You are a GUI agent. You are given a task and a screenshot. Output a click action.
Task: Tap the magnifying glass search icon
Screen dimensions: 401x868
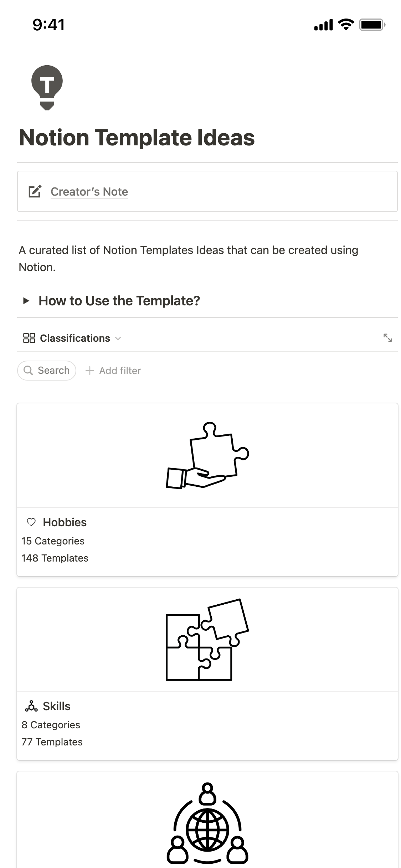coord(28,371)
